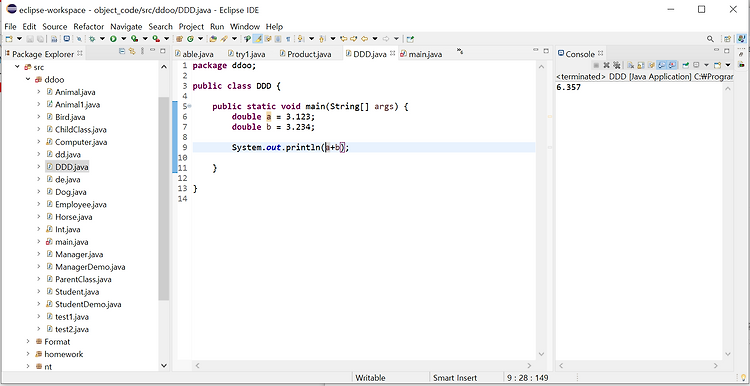The image size is (750, 386).
Task: Click the Open Console toolbar icon next to Print
Action: point(66,39)
